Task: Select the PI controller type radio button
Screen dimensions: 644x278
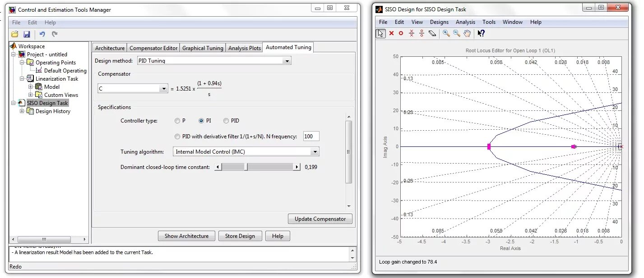Action: pos(201,121)
